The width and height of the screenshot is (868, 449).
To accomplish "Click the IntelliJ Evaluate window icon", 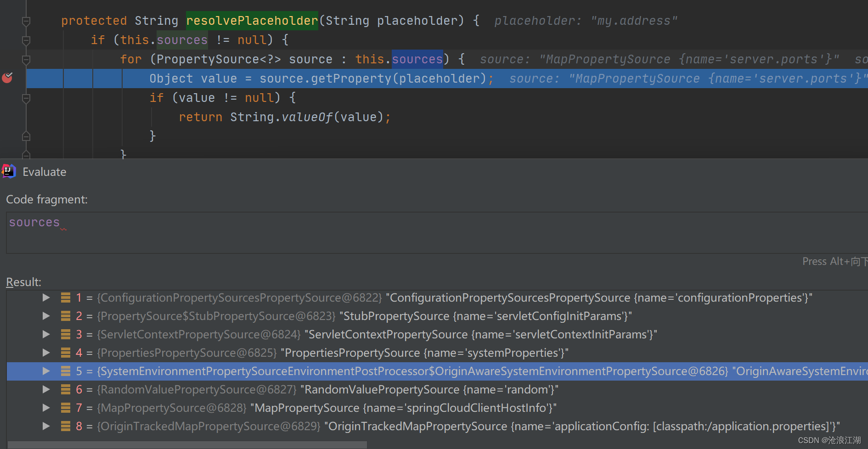I will pyautogui.click(x=8, y=171).
